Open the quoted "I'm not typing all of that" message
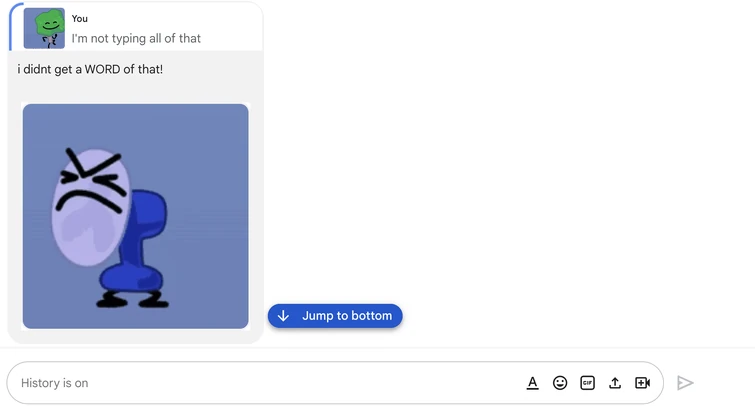This screenshot has height=406, width=755. (136, 38)
